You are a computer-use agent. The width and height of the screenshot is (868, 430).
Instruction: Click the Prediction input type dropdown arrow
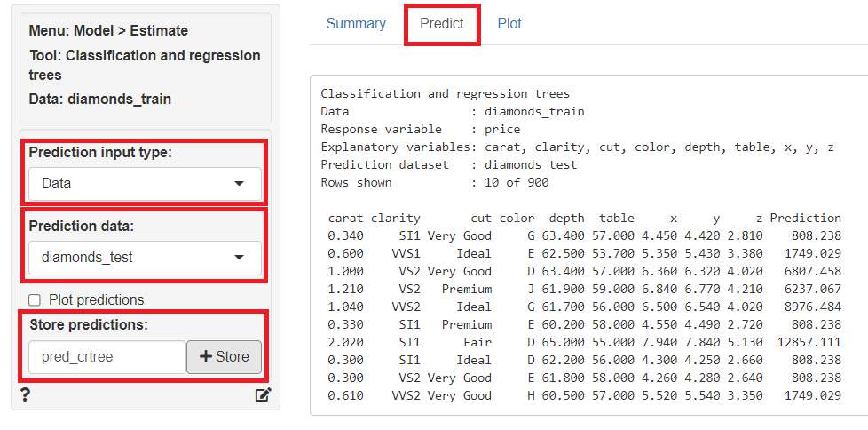point(239,184)
